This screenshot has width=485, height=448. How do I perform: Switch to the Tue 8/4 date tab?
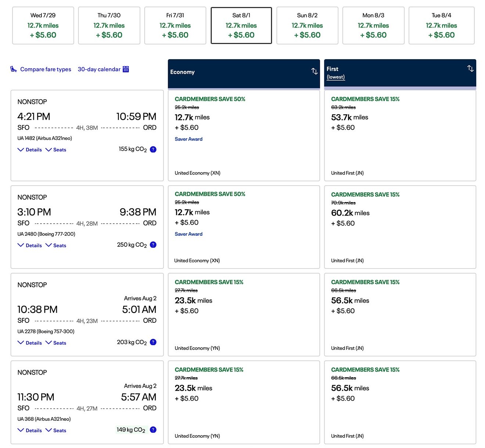pyautogui.click(x=441, y=25)
